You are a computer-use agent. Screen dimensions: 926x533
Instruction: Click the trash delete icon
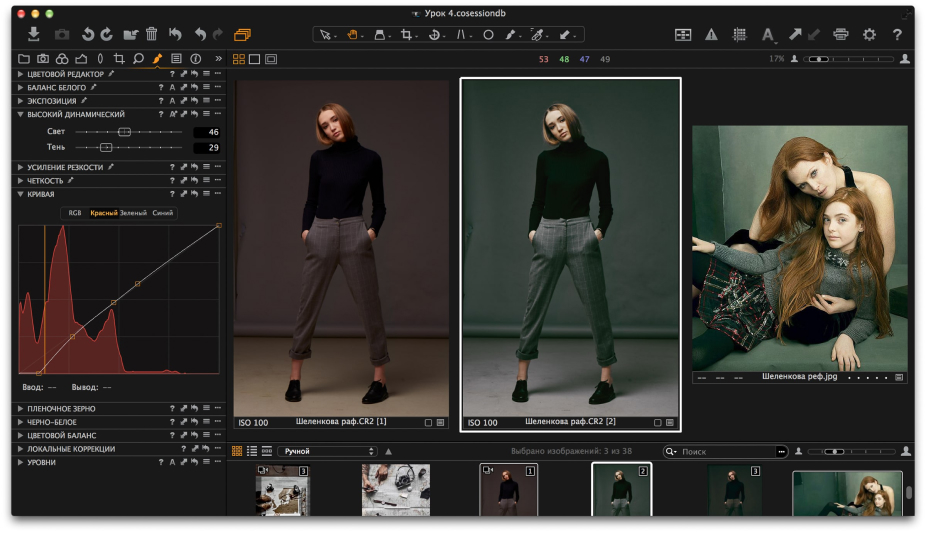point(151,34)
